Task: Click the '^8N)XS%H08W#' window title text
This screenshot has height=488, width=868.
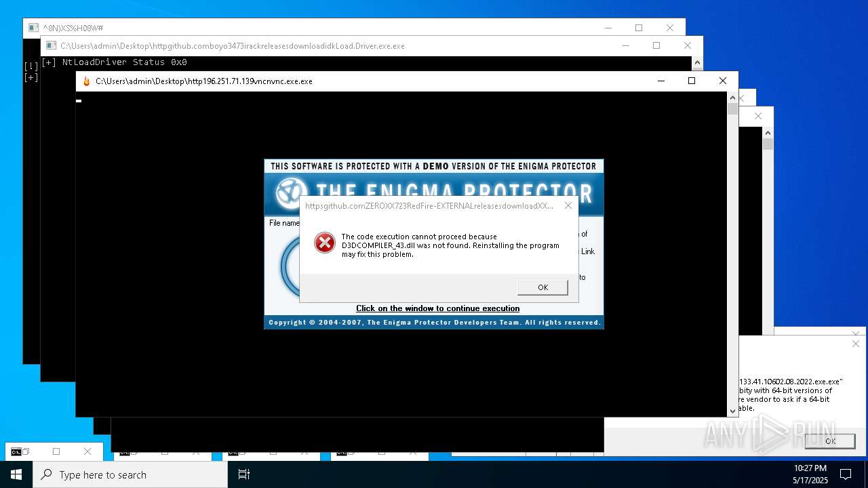Action: (73, 28)
